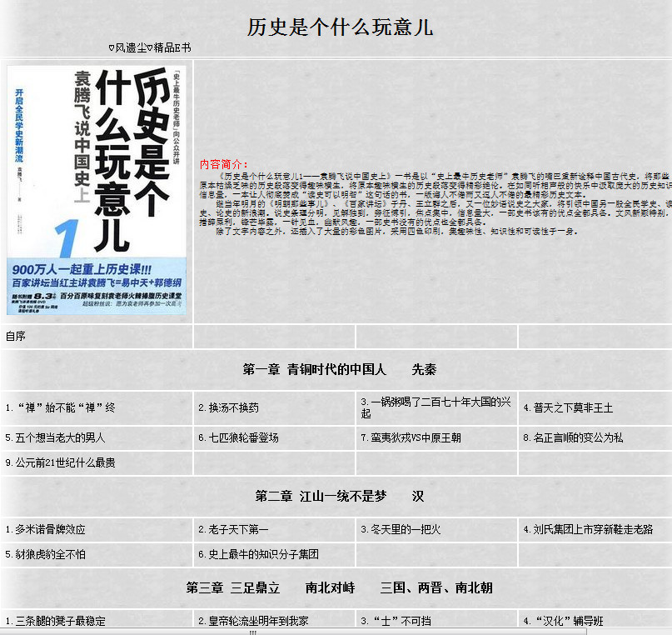Screen dimensions: 672x635
Task: Open section 4 普天之下莫非王土
Action: pyautogui.click(x=568, y=407)
